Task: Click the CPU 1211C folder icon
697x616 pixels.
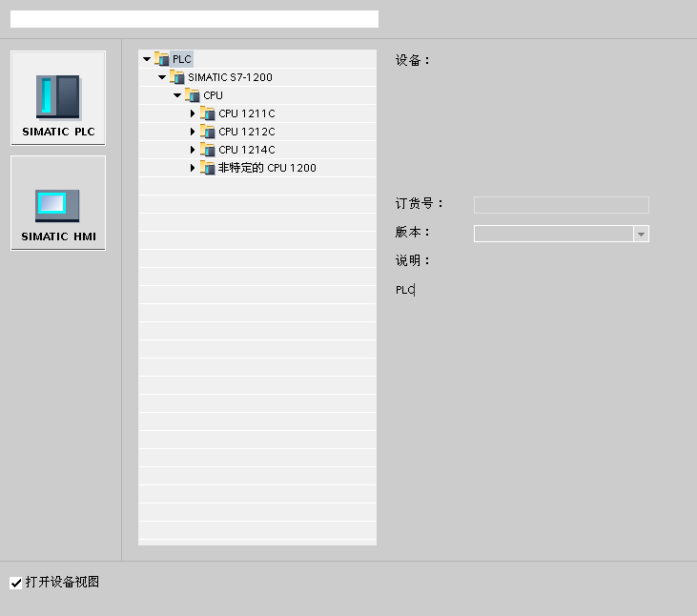Action: (208, 113)
